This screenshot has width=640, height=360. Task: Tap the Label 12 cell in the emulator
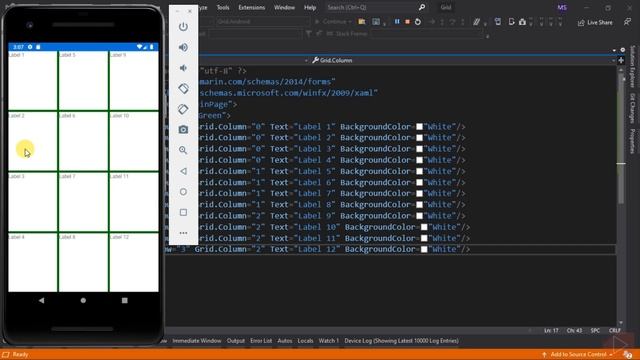(x=134, y=262)
